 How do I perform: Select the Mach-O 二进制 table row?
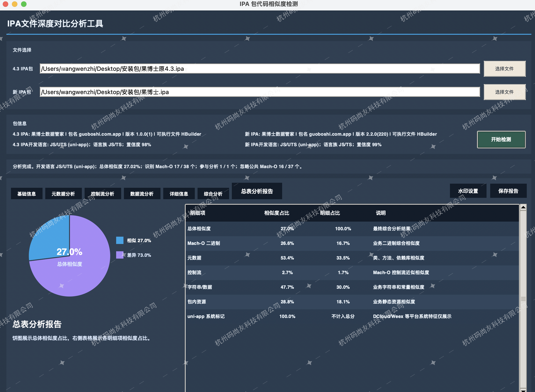coord(352,243)
